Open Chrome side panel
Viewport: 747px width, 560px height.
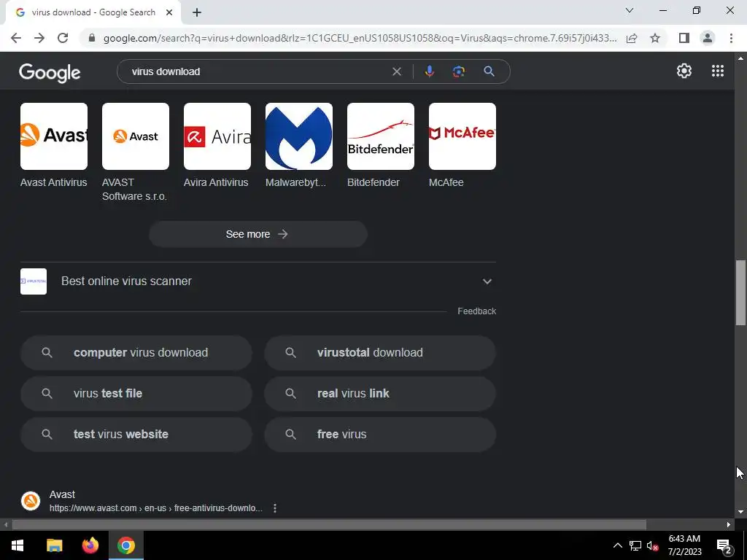[x=684, y=38]
